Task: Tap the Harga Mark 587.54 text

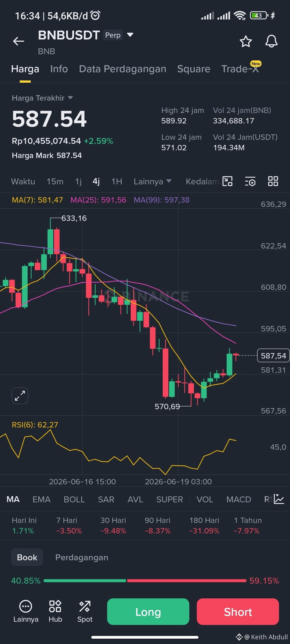Action: pyautogui.click(x=47, y=155)
